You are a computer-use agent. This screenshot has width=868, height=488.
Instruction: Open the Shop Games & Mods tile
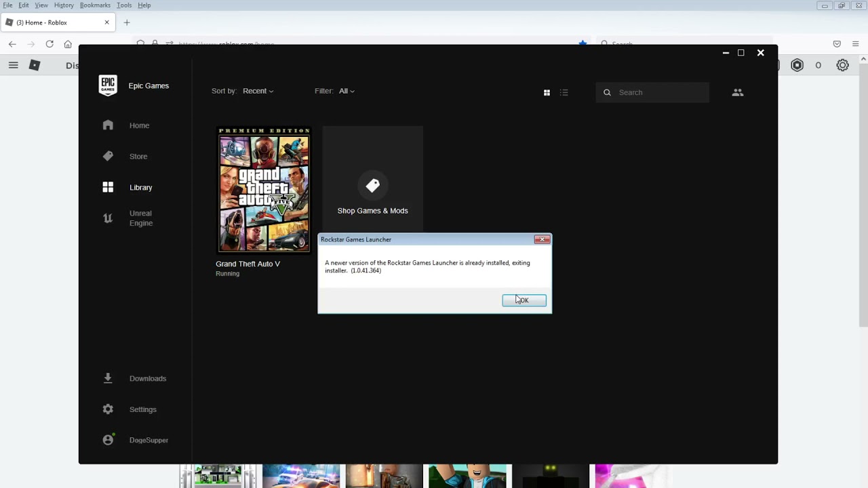[372, 179]
